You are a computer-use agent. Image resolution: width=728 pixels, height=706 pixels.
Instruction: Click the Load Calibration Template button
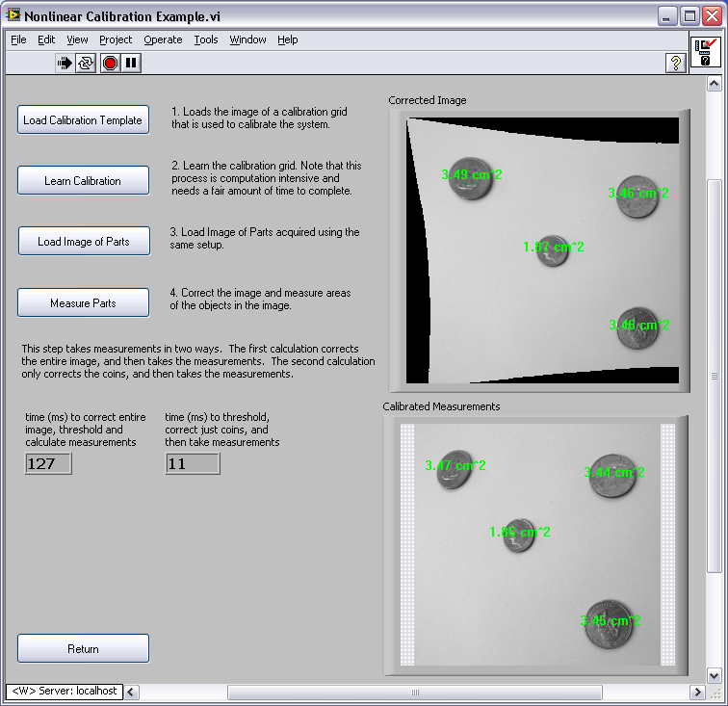[83, 120]
